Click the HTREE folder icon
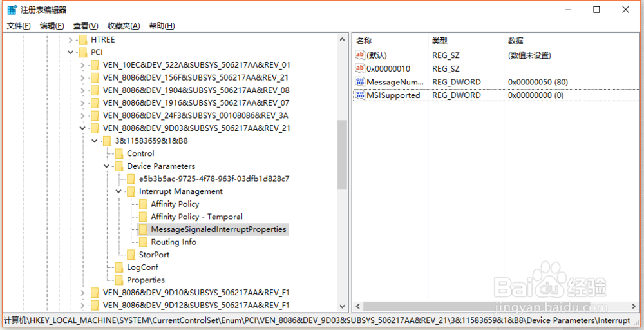Image resolution: width=644 pixels, height=330 pixels. (x=83, y=40)
